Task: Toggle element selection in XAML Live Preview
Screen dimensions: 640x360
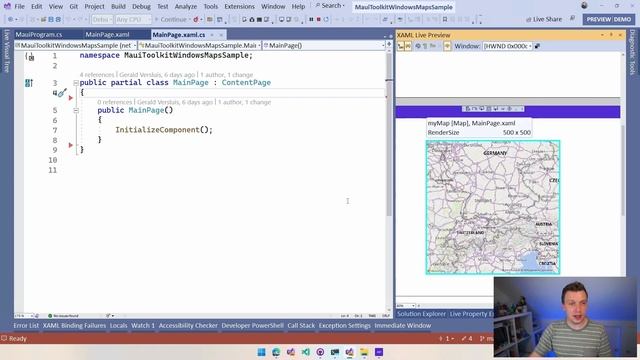Action: point(401,46)
